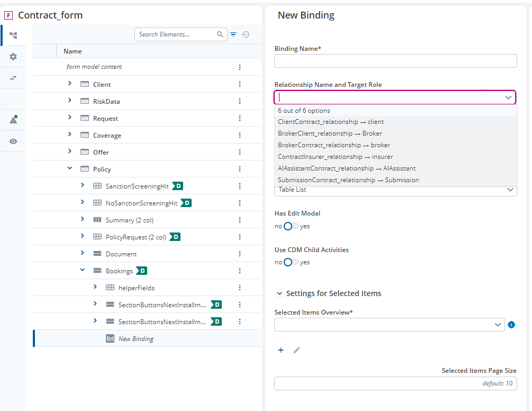The height and width of the screenshot is (411, 532).
Task: Open the Policy row options menu
Action: tap(240, 169)
